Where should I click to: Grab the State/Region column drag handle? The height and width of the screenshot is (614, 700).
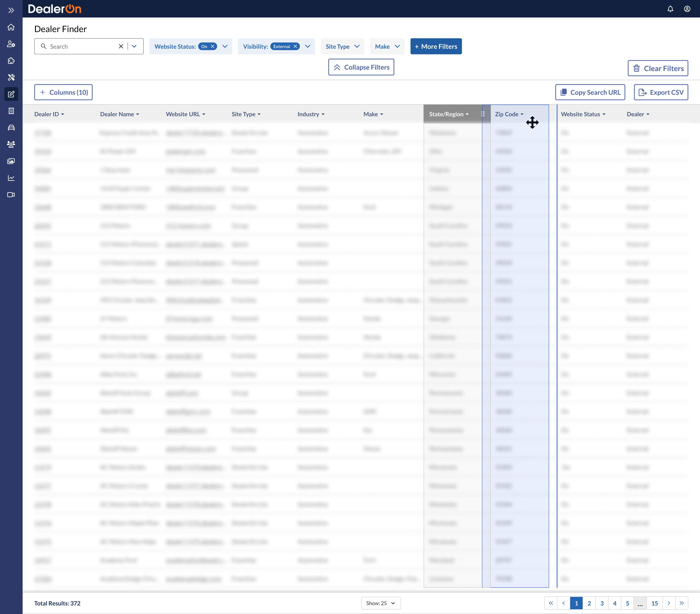[x=483, y=114]
